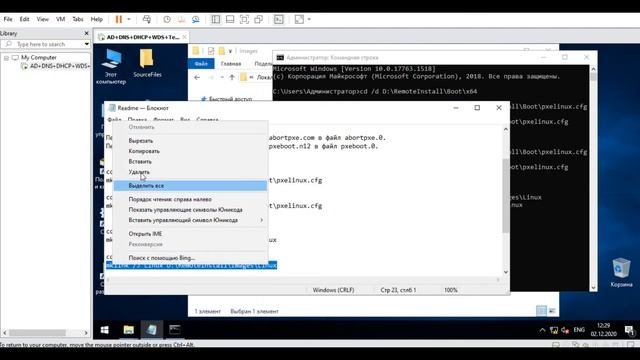This screenshot has width=640, height=360.
Task: Open the VMware Help menu
Action: tap(96, 19)
